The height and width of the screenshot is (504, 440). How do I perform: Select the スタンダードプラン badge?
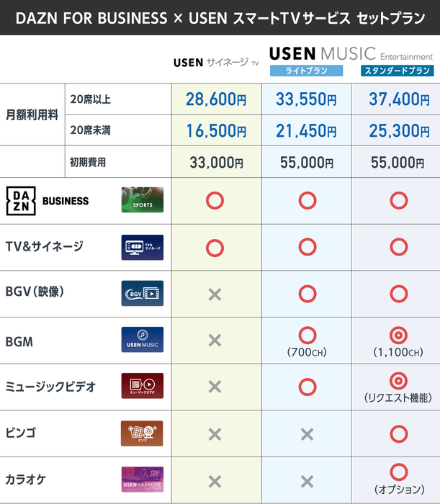coord(397,71)
